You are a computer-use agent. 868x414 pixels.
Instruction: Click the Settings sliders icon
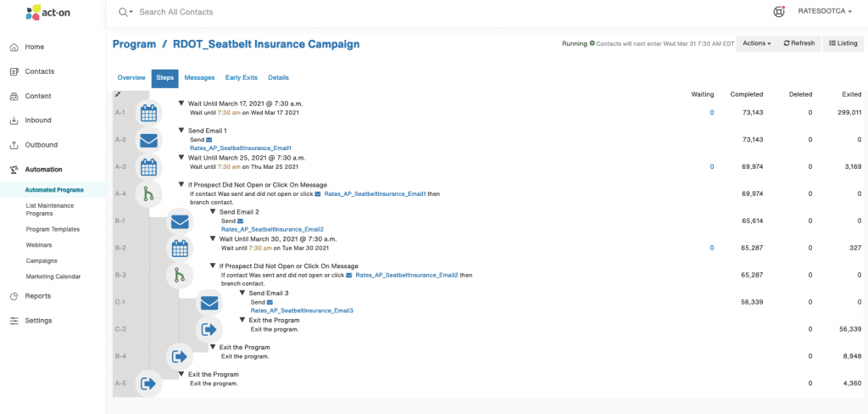click(14, 321)
